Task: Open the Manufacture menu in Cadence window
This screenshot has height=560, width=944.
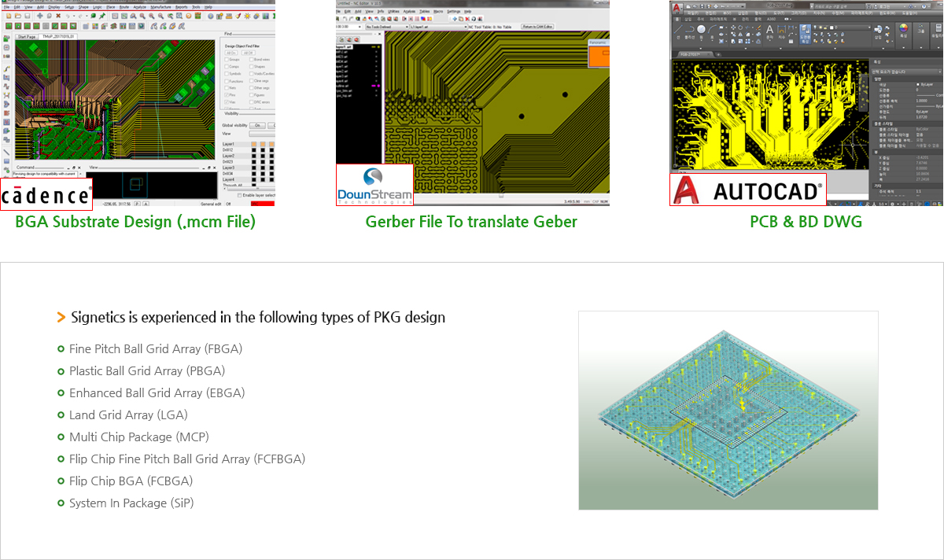Action: tap(160, 7)
